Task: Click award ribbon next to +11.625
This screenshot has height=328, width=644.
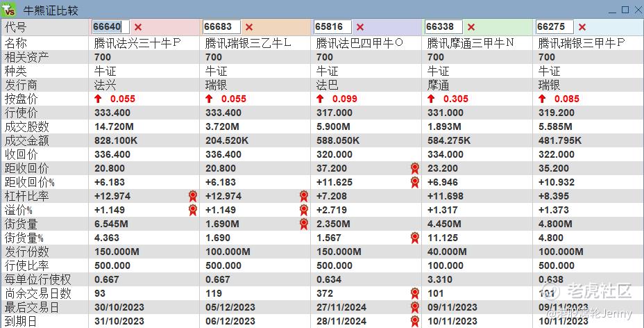Action: (415, 182)
